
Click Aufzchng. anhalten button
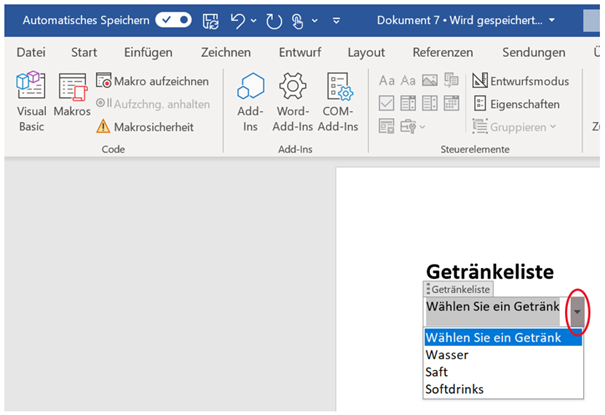[152, 104]
